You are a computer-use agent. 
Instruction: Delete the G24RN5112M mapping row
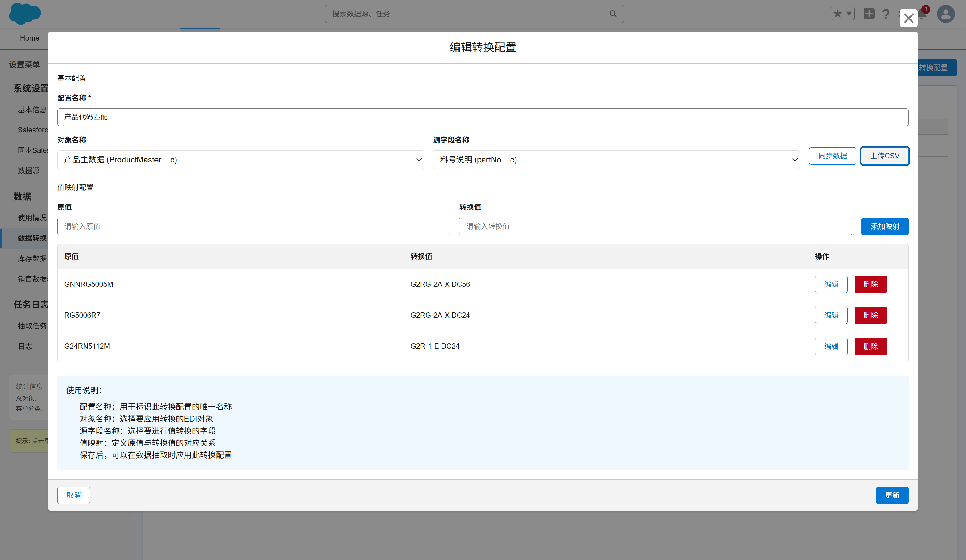point(871,346)
